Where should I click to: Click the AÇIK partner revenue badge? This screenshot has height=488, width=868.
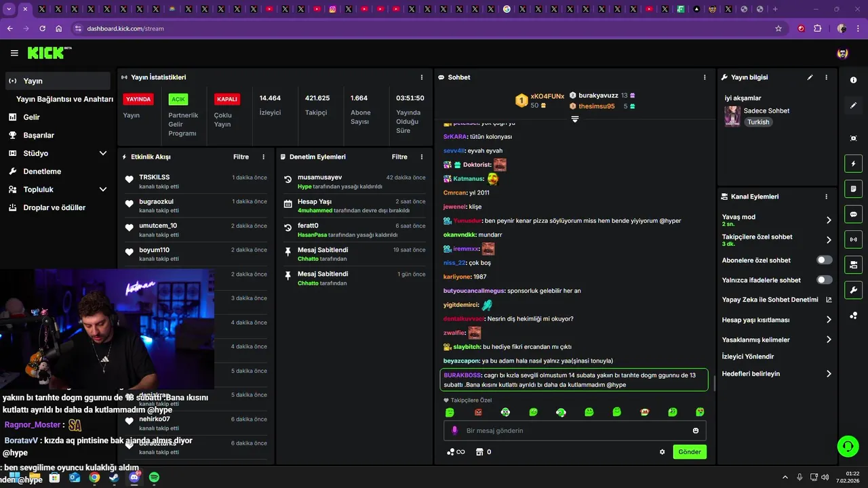(178, 99)
